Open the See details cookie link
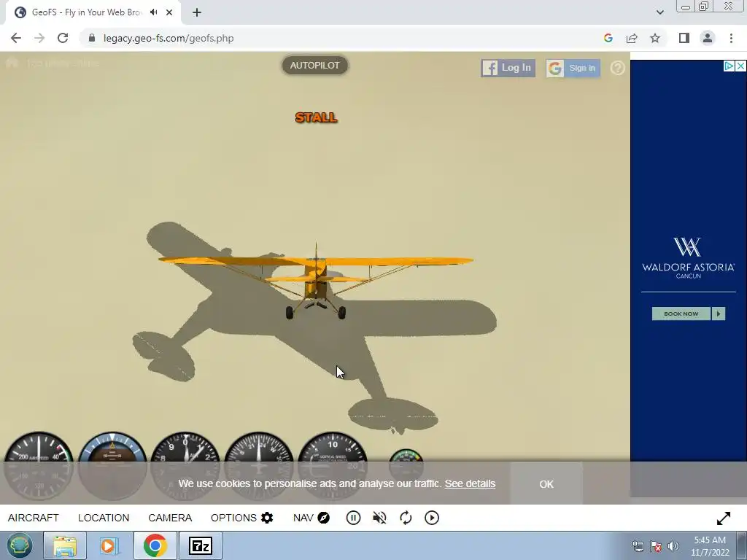747x560 pixels. pos(471,483)
